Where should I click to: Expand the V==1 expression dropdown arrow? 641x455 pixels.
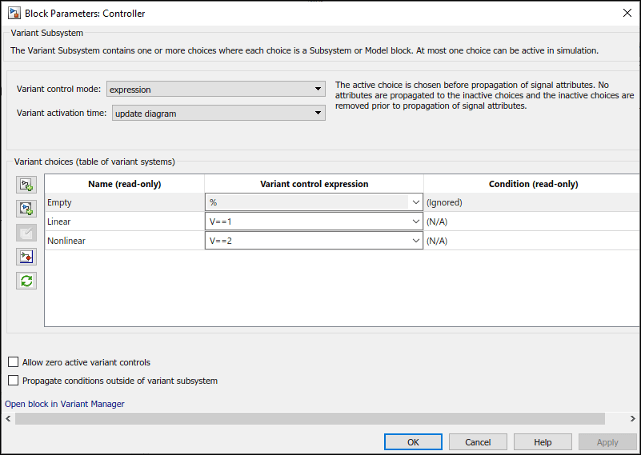click(415, 221)
